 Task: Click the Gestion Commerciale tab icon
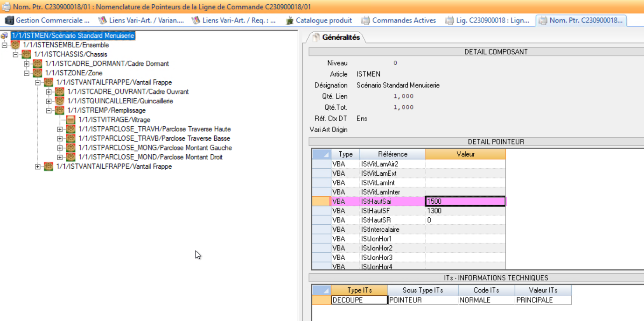click(9, 21)
